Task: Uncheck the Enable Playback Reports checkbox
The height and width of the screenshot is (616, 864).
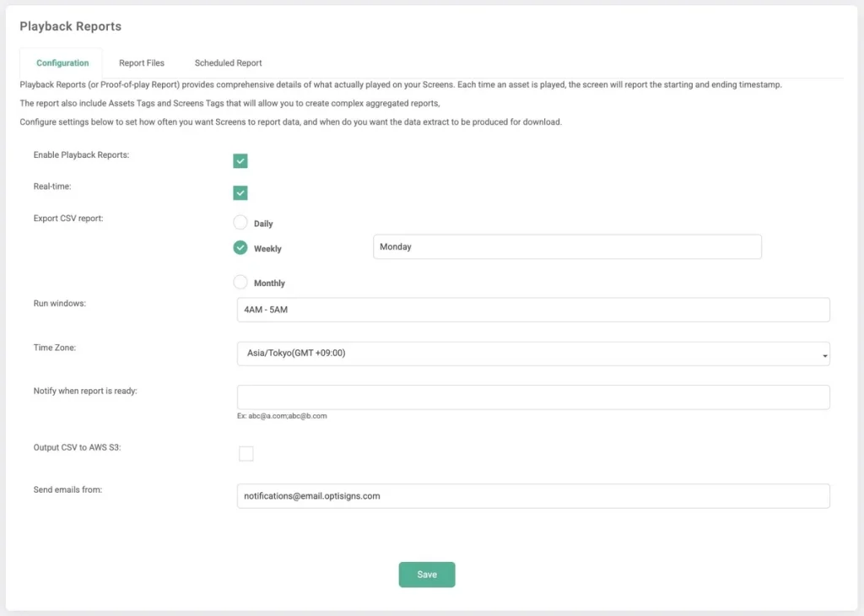Action: (240, 161)
